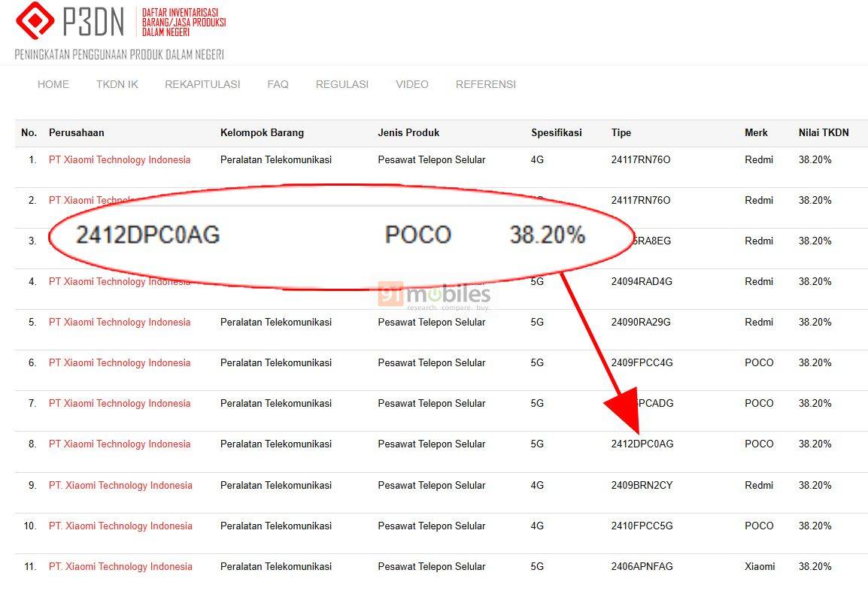Open PT. Xiaomi Technology Indonesia link in row 11

point(120,567)
